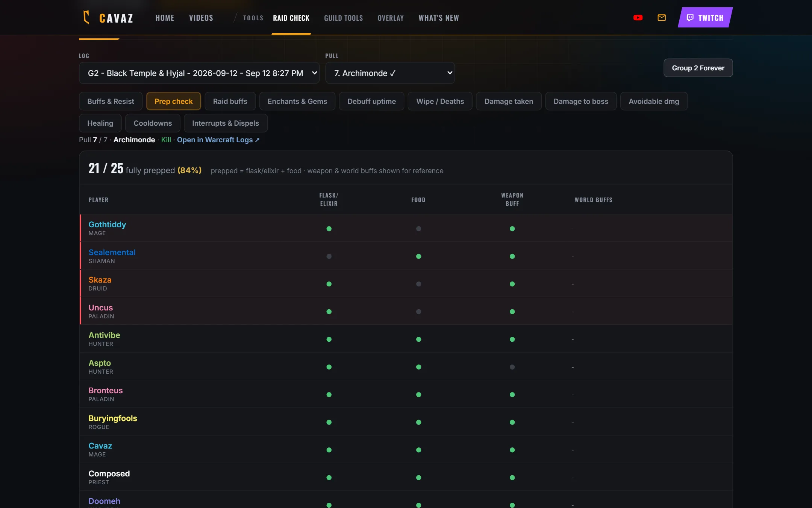This screenshot has width=812, height=508.
Task: Switch to Wipe / Deaths tab
Action: [440, 101]
